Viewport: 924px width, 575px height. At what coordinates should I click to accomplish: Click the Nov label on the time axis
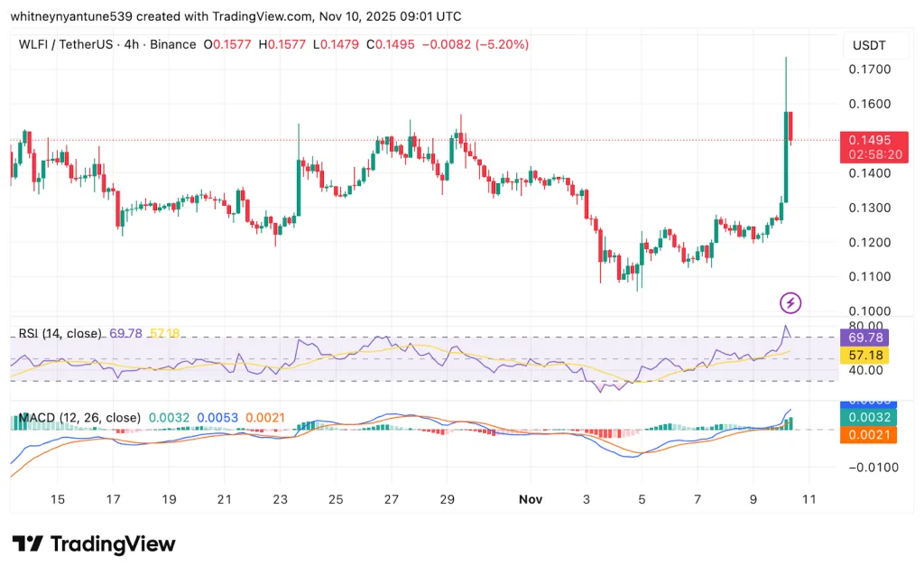pos(531,499)
